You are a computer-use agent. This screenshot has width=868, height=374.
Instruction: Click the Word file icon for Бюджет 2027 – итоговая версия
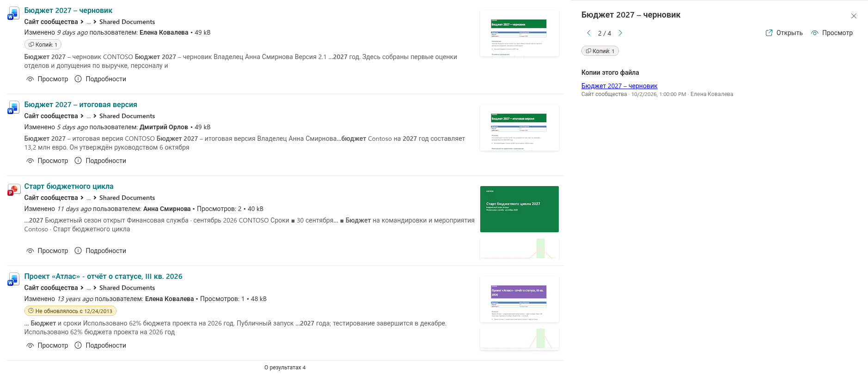point(13,107)
